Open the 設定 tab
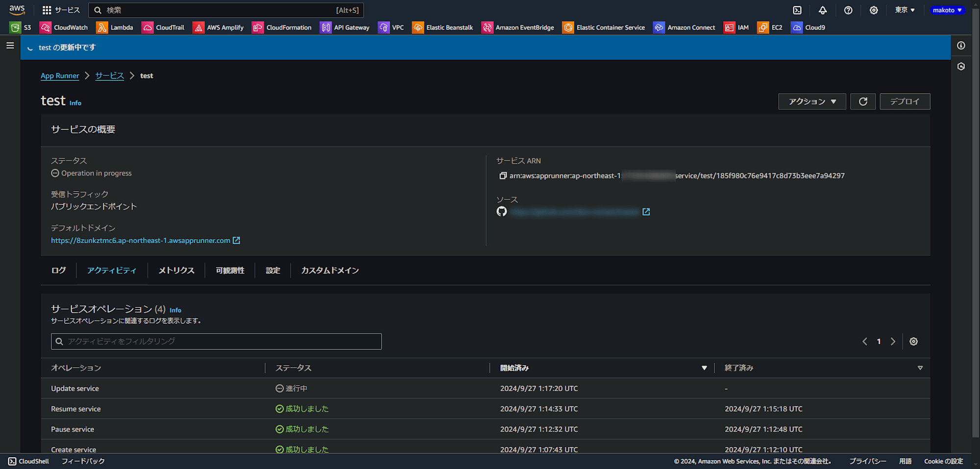The image size is (980, 469). click(x=273, y=271)
